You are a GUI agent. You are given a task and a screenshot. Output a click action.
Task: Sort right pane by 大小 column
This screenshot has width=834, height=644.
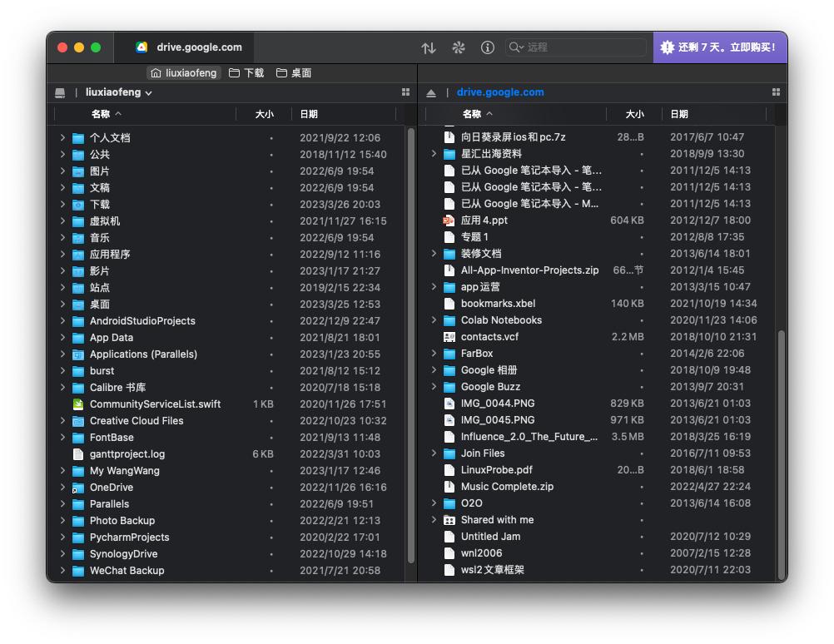pos(634,114)
